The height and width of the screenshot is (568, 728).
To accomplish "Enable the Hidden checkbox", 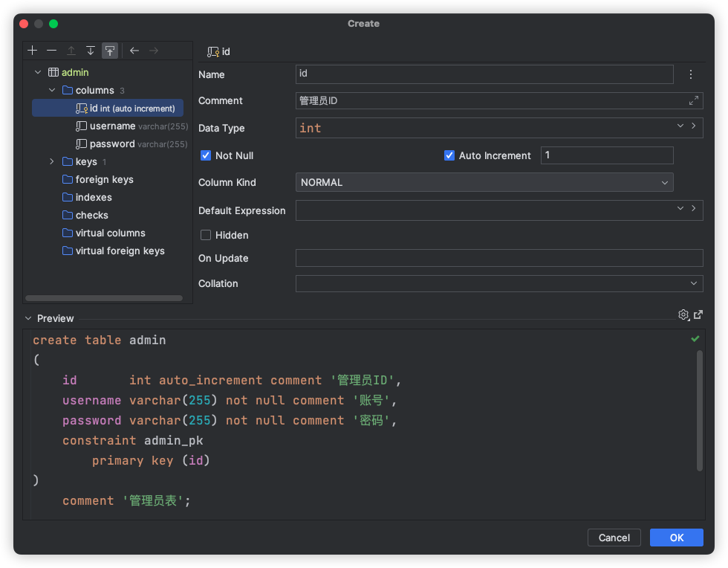I will click(207, 235).
